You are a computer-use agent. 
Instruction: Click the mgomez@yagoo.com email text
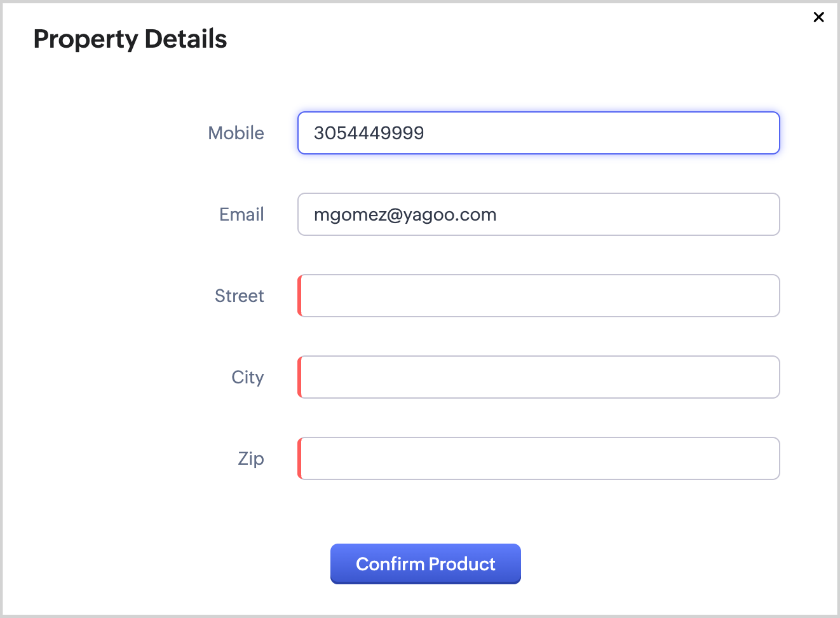tap(405, 215)
